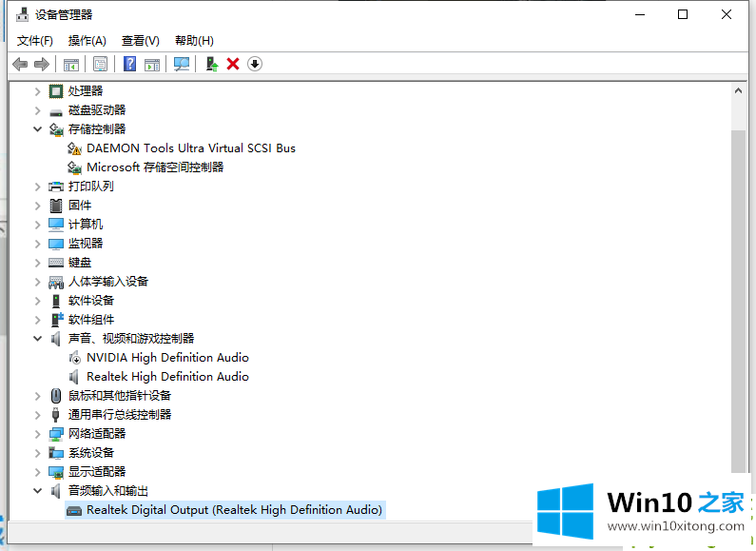Click the 键盘 keyboard icon
The image size is (756, 551).
point(56,263)
